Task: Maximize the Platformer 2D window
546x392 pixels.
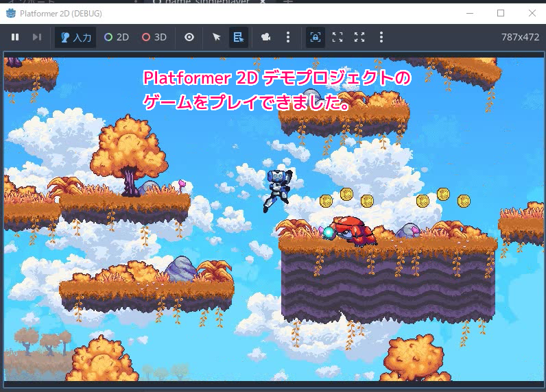Action: (501, 13)
